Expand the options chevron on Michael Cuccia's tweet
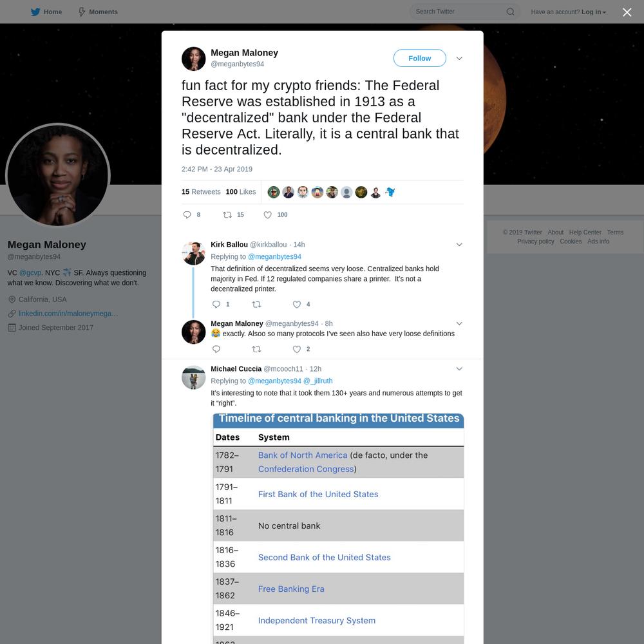 [x=459, y=369]
